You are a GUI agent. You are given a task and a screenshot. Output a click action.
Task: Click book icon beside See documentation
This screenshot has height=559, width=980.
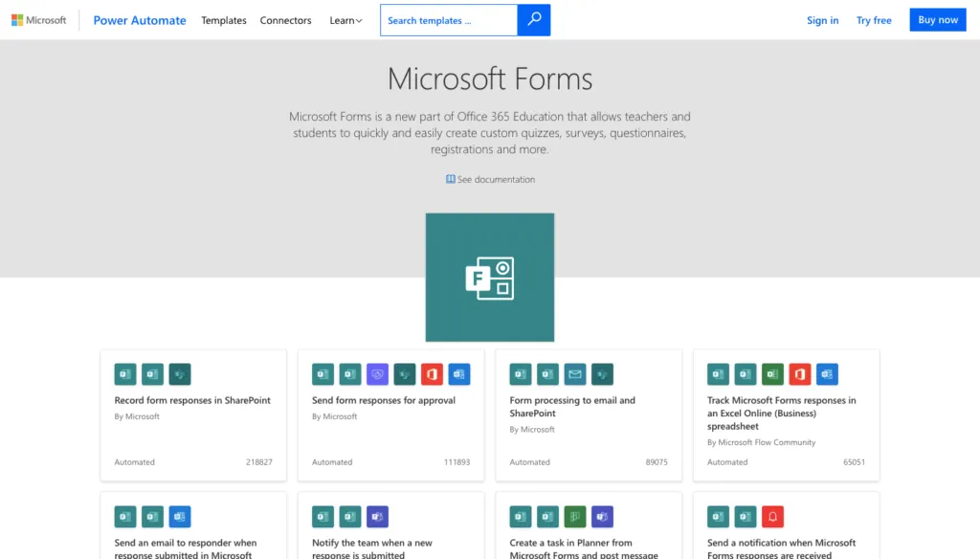click(x=450, y=179)
